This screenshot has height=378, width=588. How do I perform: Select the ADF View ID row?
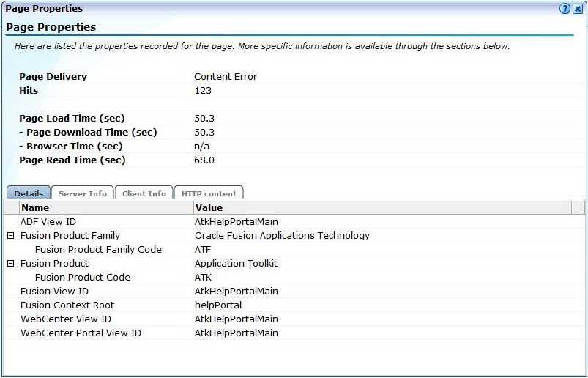point(294,222)
